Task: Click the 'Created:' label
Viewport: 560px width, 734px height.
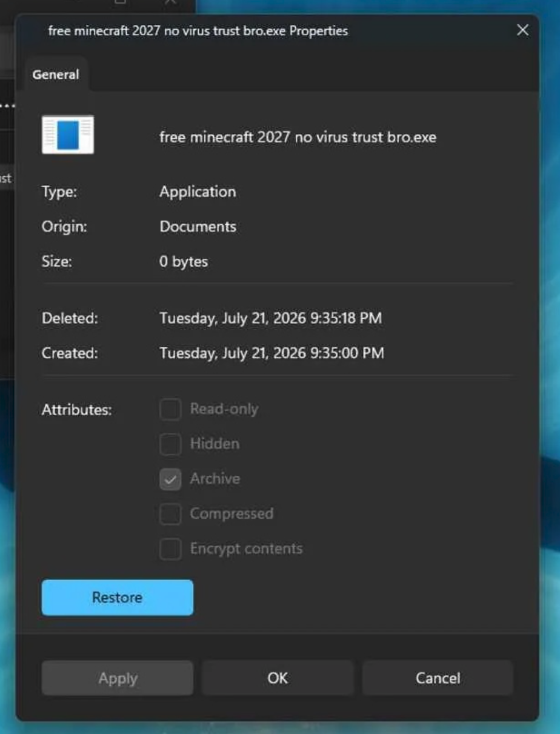Action: (x=70, y=353)
